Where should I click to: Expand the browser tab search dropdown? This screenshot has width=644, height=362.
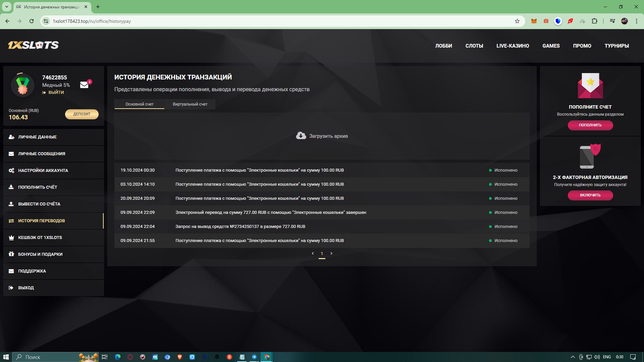tap(6, 7)
